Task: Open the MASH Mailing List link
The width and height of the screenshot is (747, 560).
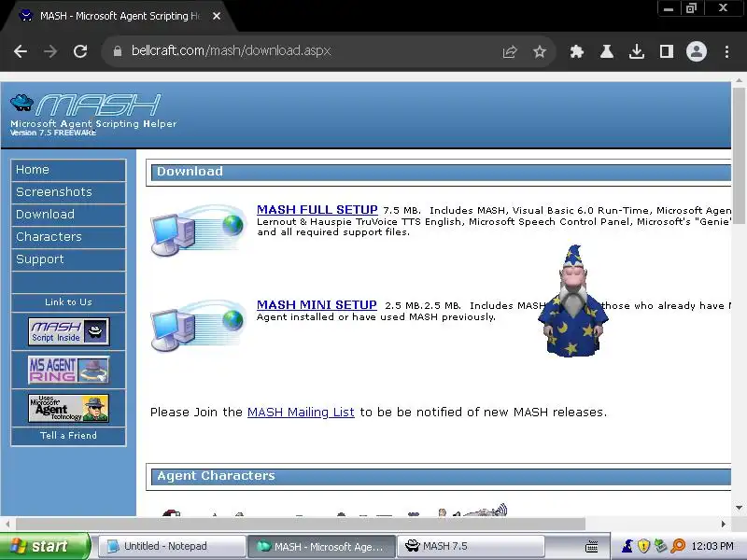Action: 301,413
